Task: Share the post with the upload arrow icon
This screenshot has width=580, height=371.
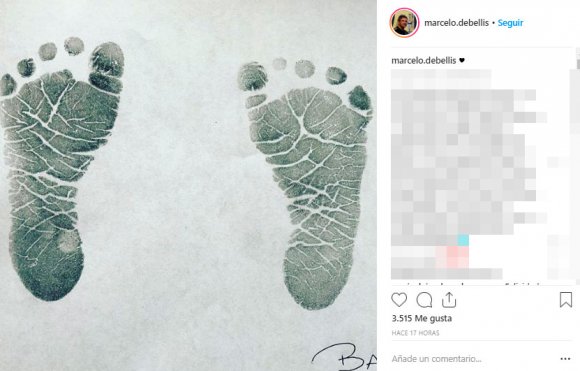Action: click(449, 300)
